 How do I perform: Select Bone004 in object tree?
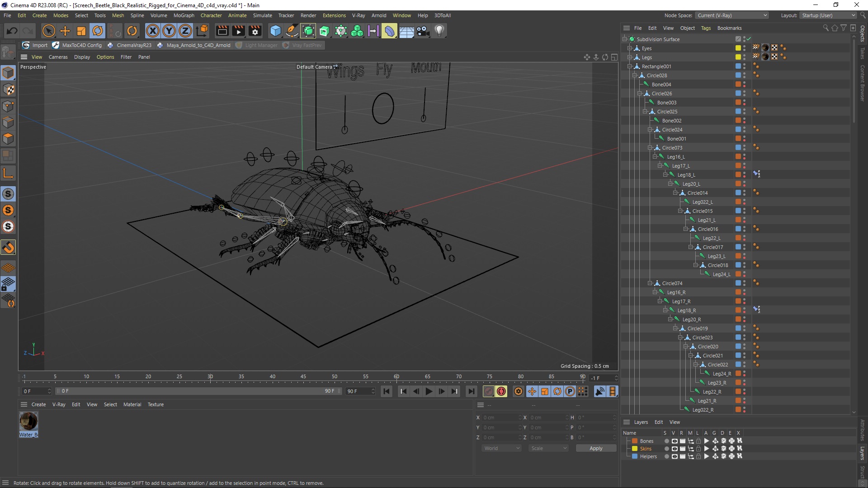point(661,84)
